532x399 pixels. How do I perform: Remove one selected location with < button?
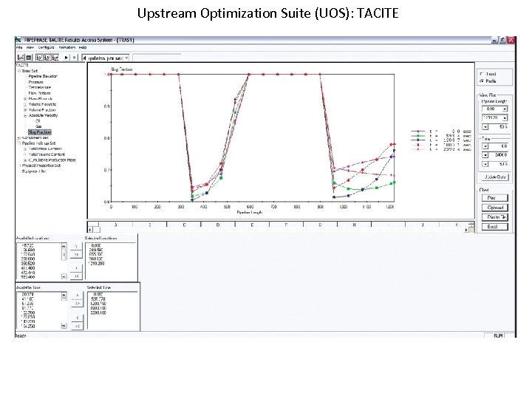point(76,268)
